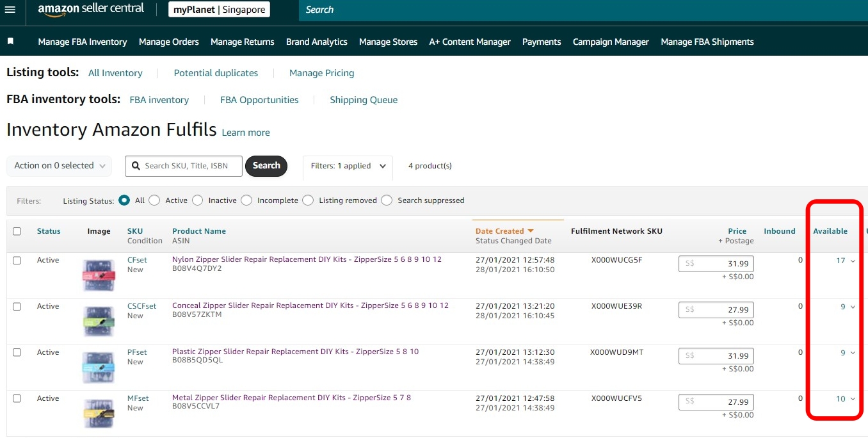This screenshot has width=868, height=438.
Task: Open Manage FBA Shipments menu
Action: 707,42
